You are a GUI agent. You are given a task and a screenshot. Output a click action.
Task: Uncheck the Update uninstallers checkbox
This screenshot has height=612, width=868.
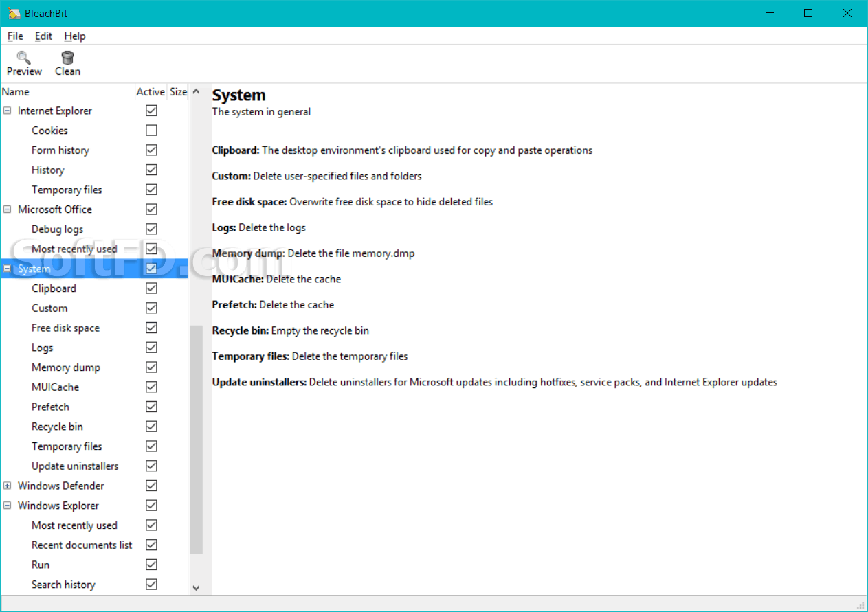[x=151, y=466]
